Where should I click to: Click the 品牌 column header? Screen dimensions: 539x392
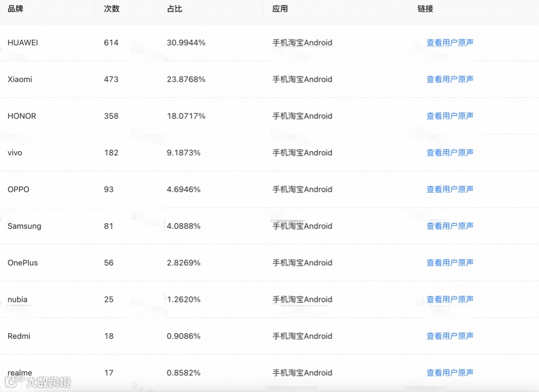15,9
